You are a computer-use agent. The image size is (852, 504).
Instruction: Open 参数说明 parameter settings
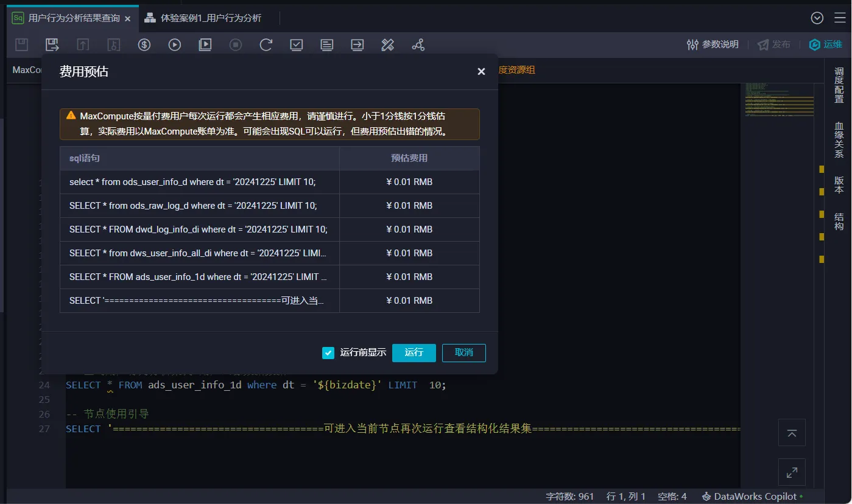(713, 44)
